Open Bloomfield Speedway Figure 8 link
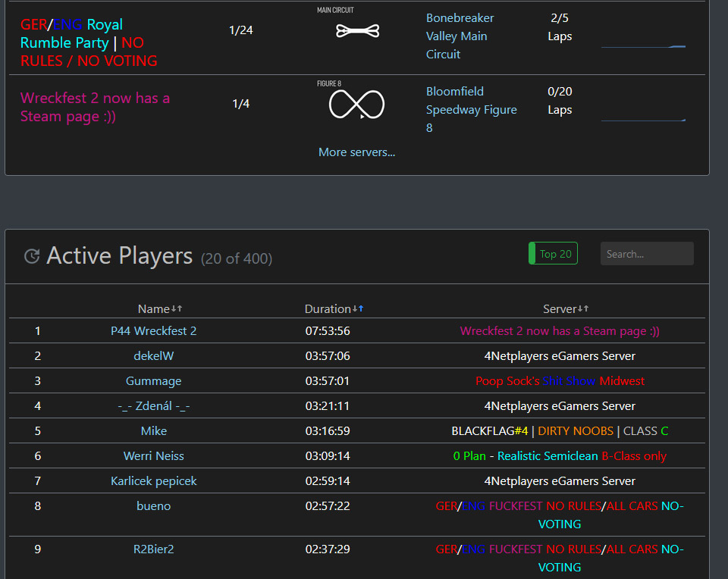728x579 pixels. point(471,109)
